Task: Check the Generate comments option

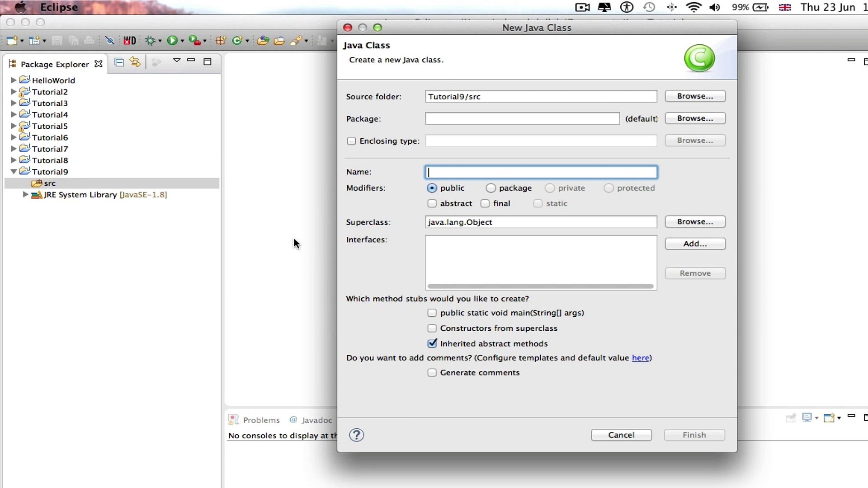Action: tap(432, 373)
